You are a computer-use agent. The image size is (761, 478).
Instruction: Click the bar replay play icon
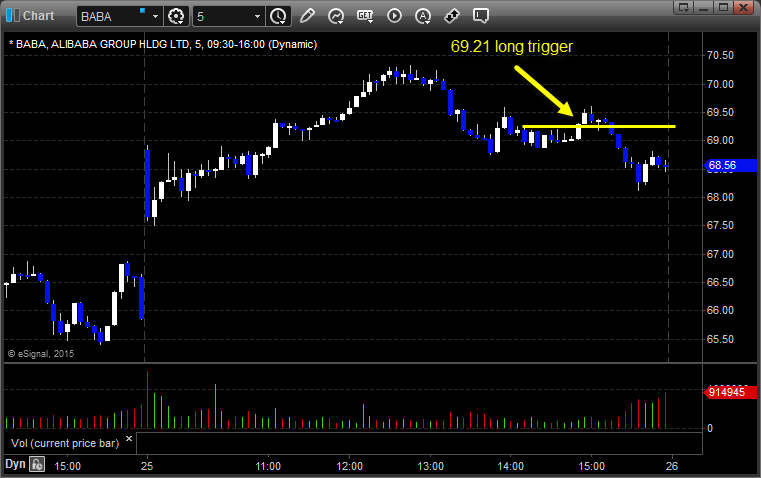[394, 16]
